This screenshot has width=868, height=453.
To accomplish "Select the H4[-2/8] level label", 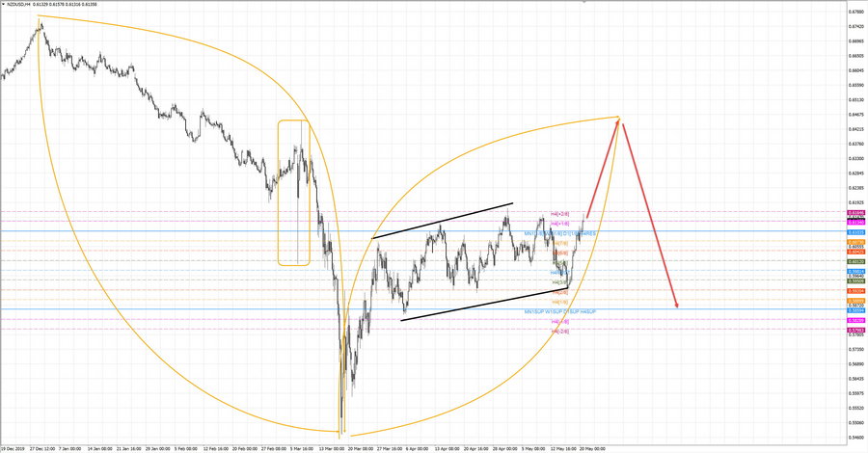I will [559, 332].
